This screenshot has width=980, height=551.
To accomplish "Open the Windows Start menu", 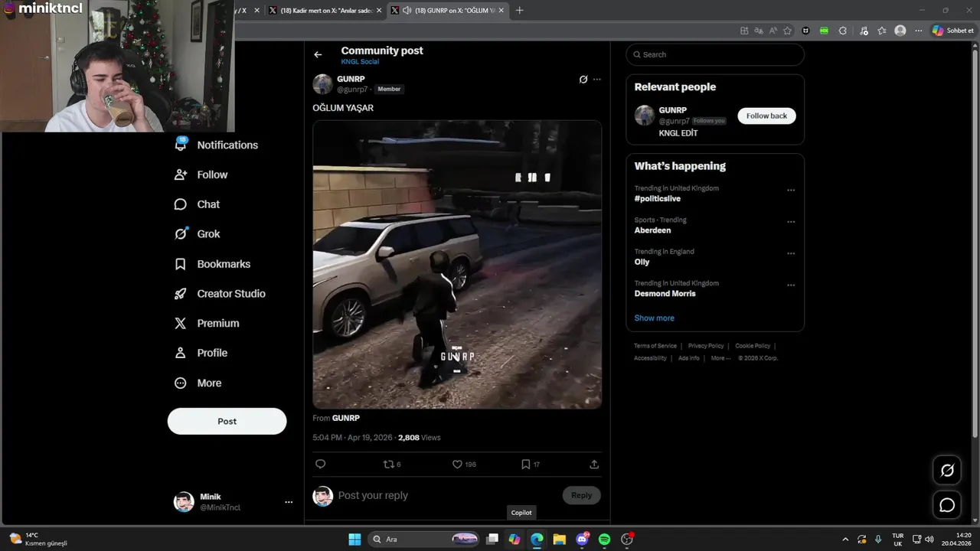I will click(x=354, y=540).
